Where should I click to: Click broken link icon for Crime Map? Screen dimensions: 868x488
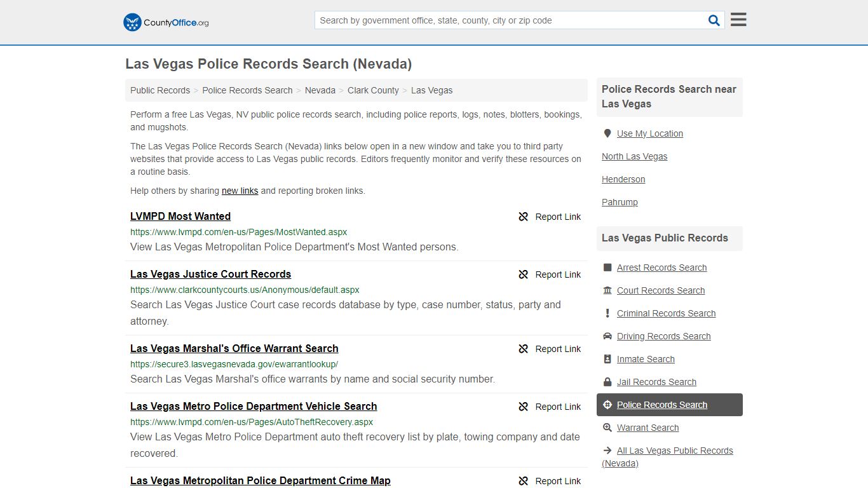tap(524, 481)
